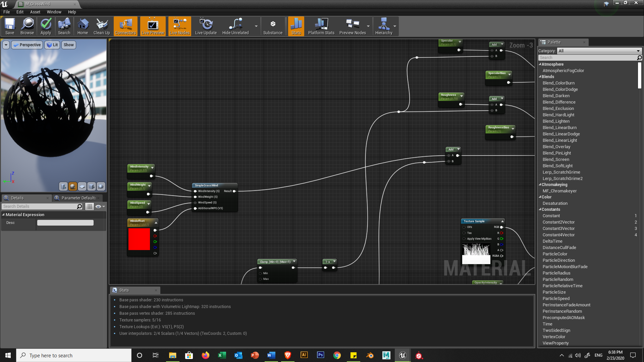The image size is (644, 362).
Task: Open the Asset menu
Action: [35, 12]
